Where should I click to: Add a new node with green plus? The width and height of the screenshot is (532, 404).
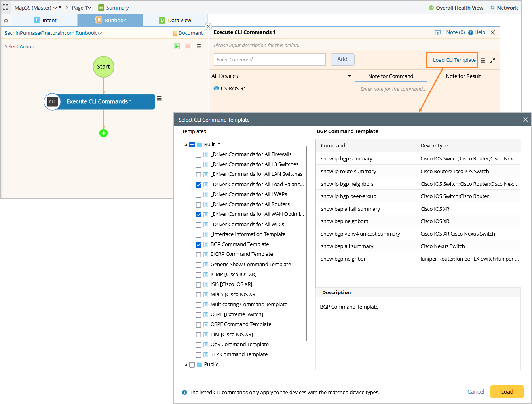point(104,133)
